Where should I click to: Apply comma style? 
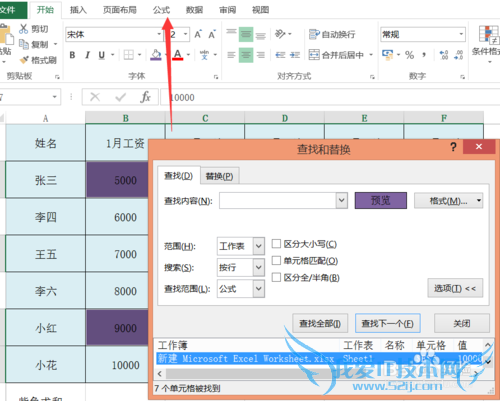tap(424, 55)
